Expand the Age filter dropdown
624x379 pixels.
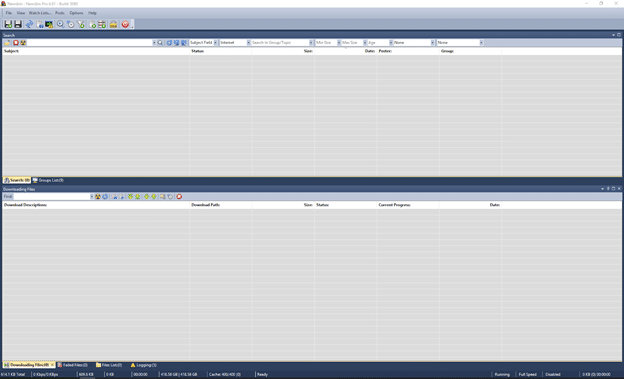[x=380, y=43]
